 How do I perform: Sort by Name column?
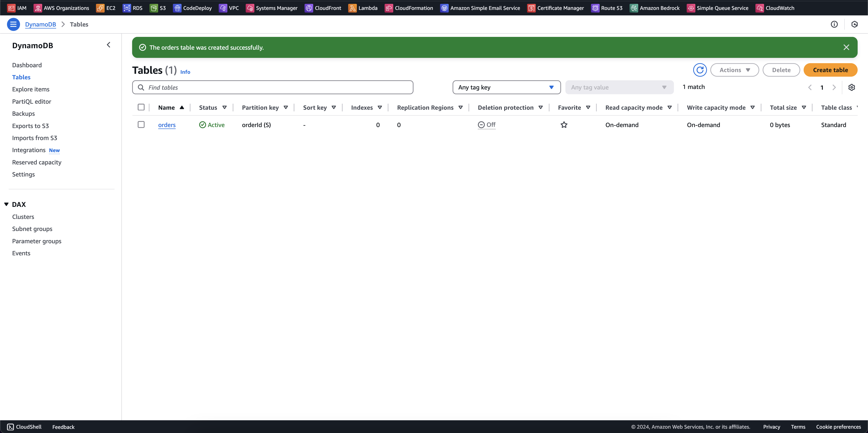click(x=171, y=108)
